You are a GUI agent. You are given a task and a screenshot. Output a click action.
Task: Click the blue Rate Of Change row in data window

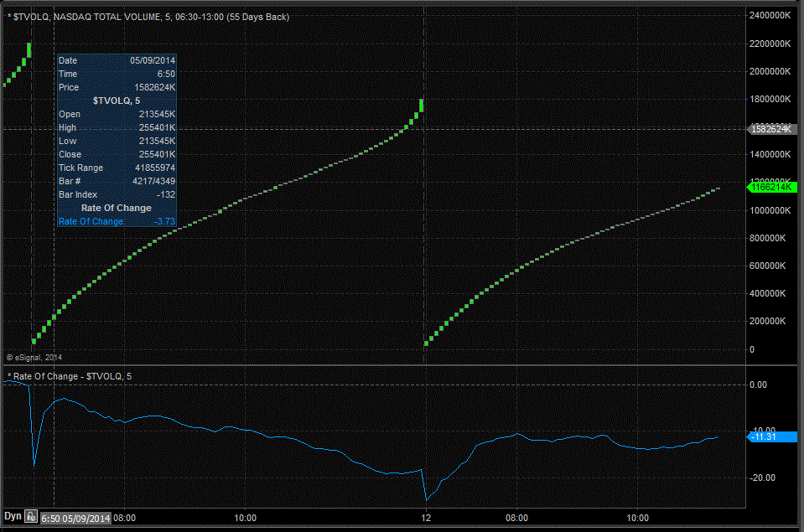point(117,221)
